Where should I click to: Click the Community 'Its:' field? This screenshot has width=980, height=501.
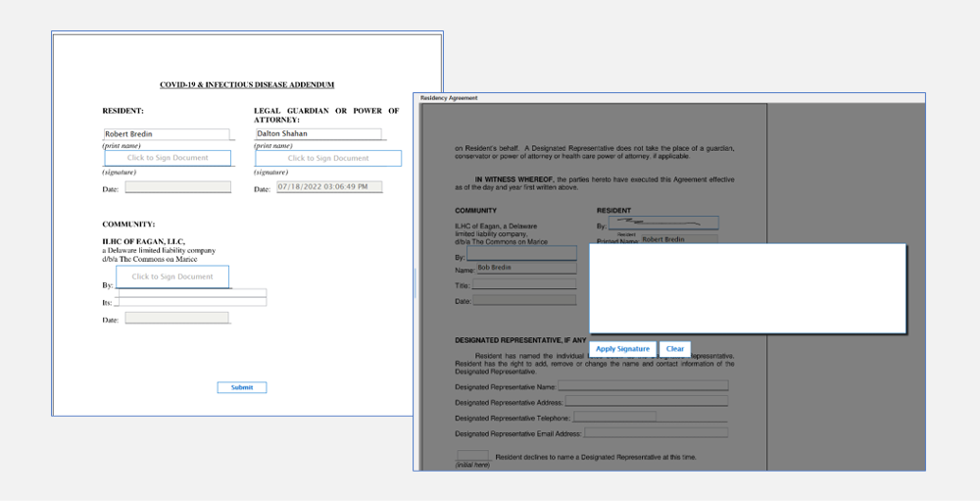click(191, 302)
